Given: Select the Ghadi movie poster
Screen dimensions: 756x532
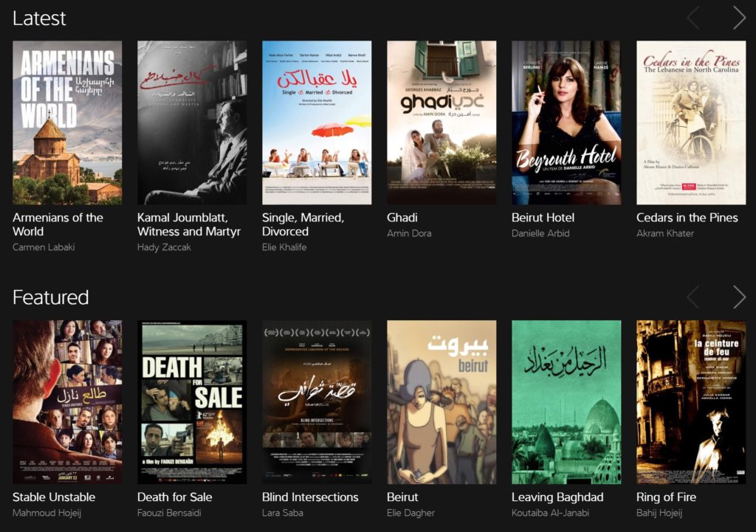Looking at the screenshot, I should click(441, 122).
